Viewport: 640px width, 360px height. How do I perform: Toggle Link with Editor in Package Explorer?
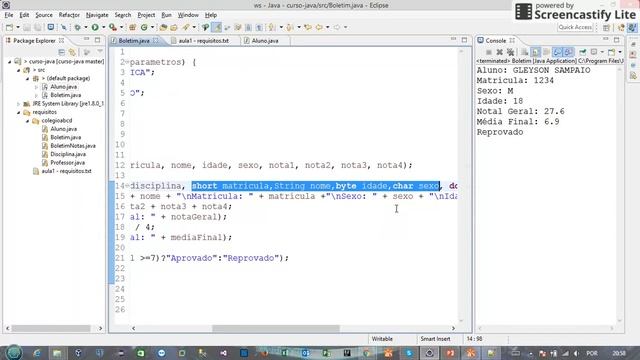72,52
